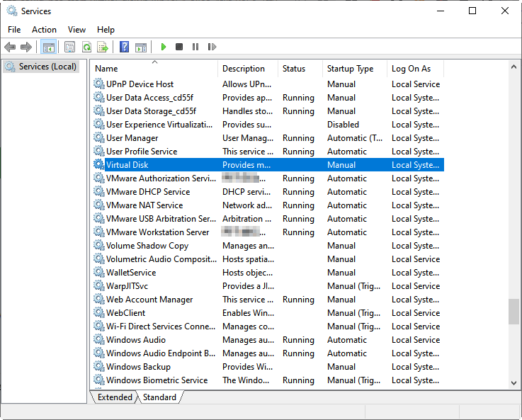Viewport: 522px width, 420px height.
Task: Sort by the Startup Type column
Action: (350, 69)
